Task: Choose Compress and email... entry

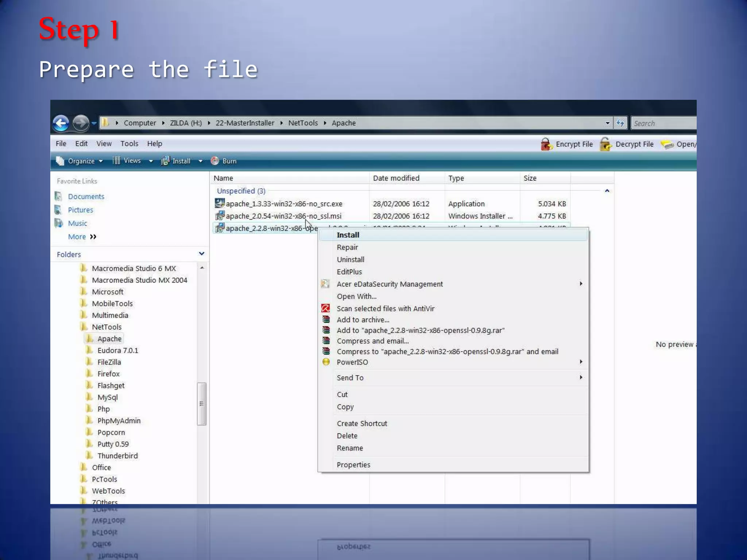Action: 453,341
